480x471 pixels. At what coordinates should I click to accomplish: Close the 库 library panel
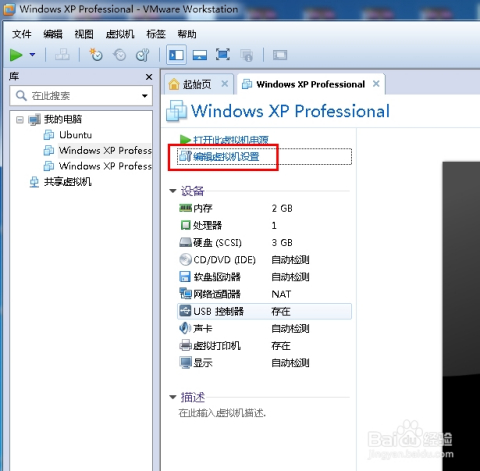pos(149,77)
